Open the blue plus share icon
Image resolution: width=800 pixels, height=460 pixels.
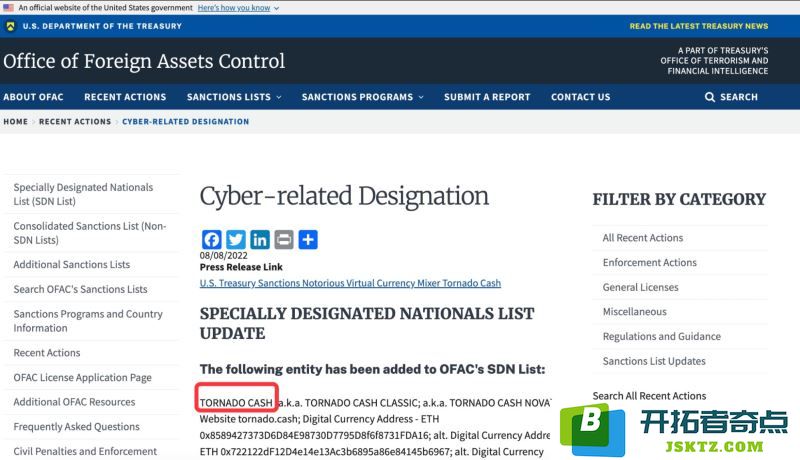click(x=308, y=239)
